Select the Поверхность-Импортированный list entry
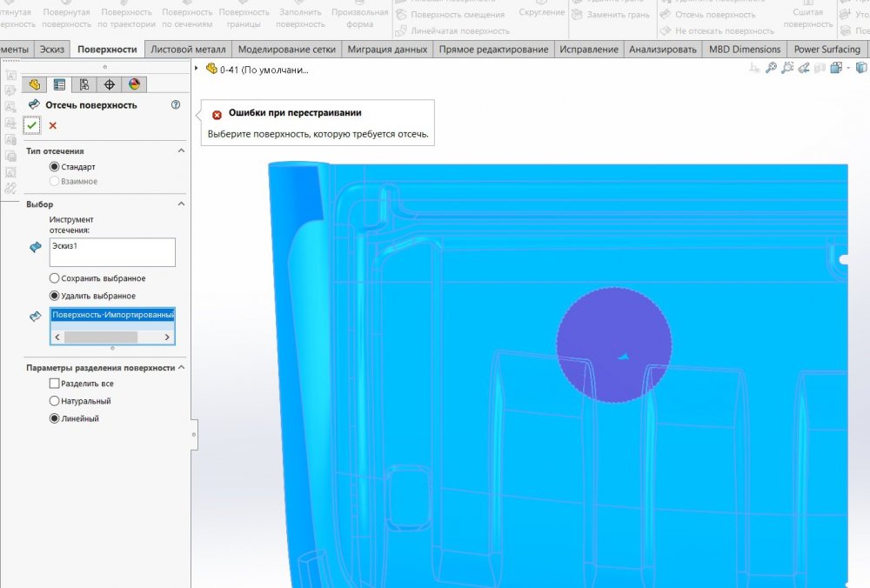 coord(112,315)
